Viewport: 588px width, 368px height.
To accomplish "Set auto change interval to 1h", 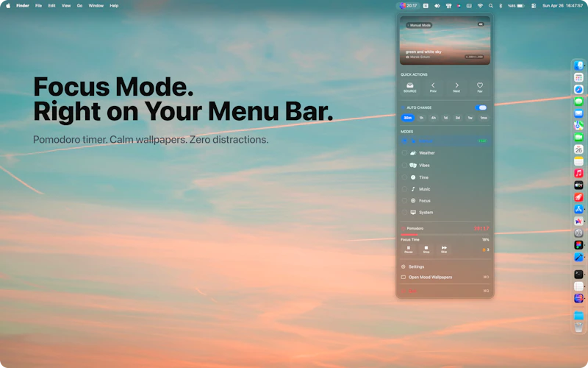I will (x=421, y=118).
